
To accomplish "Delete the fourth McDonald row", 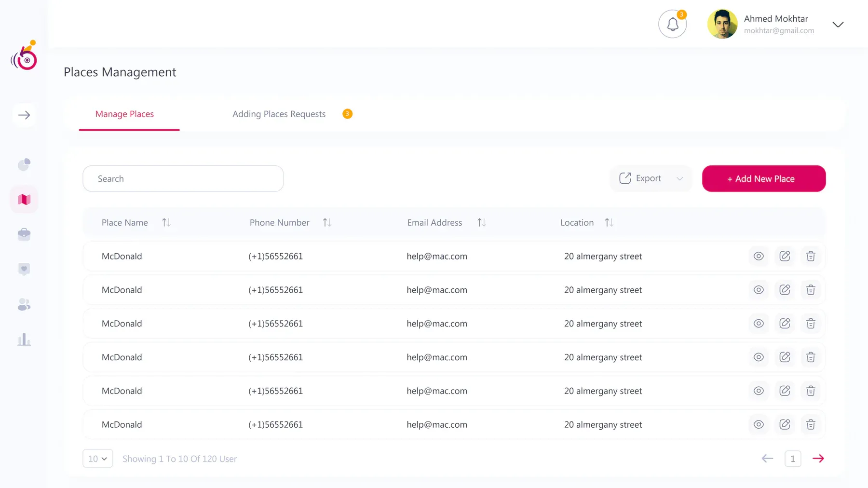I will pyautogui.click(x=811, y=357).
